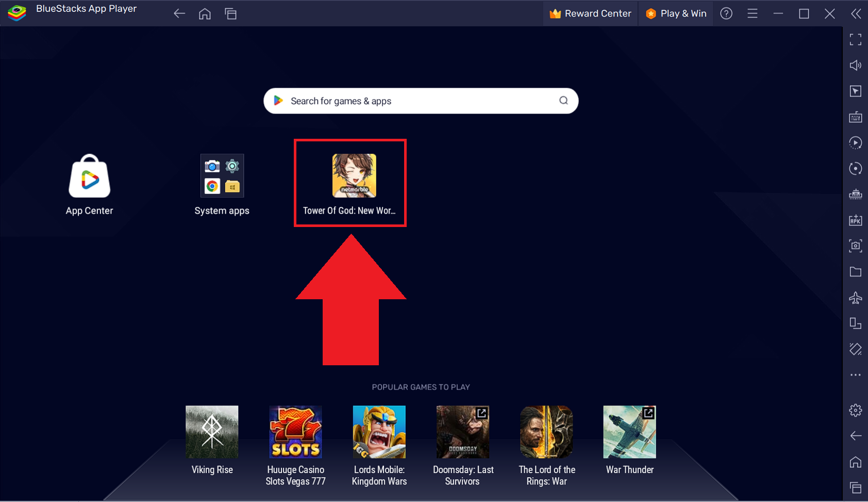
Task: Open the hamburger menu in title bar
Action: [752, 14]
